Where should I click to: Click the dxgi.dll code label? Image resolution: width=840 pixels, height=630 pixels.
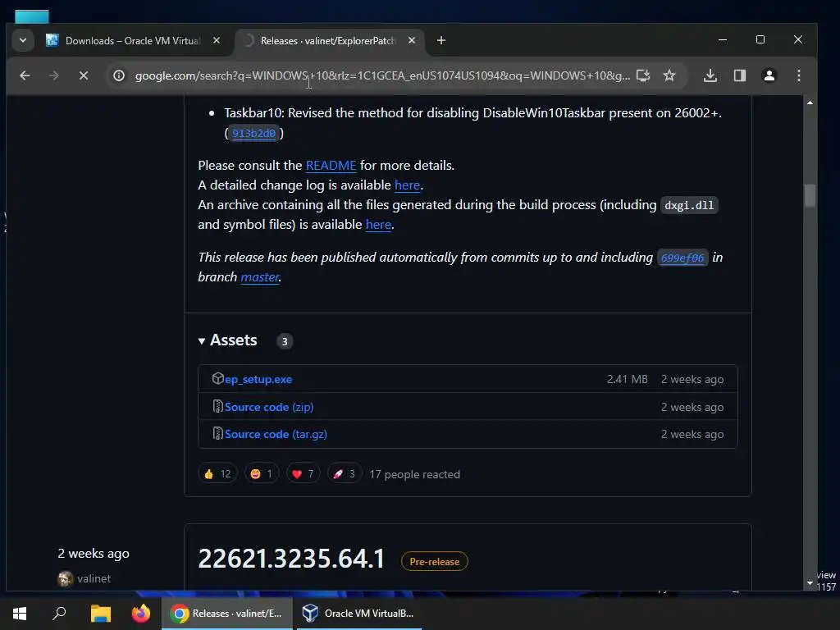coord(689,205)
